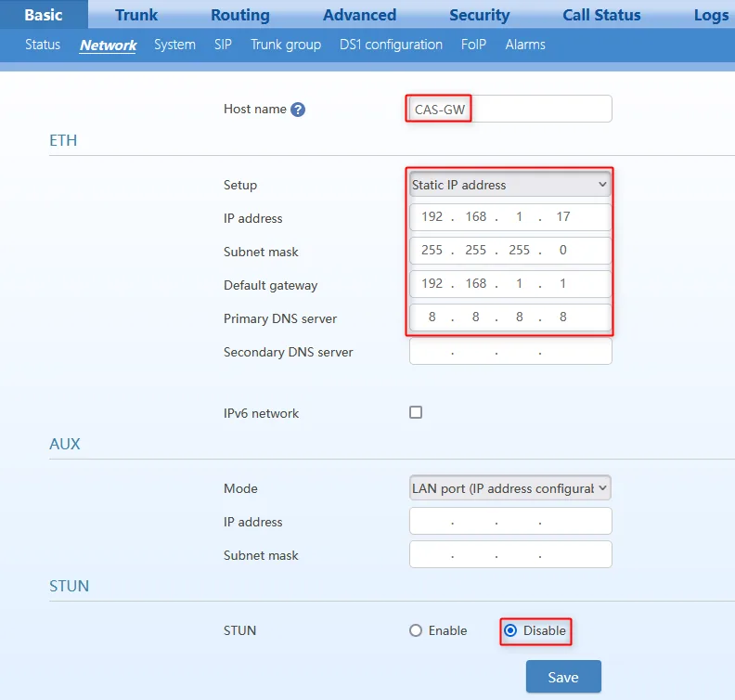Click the Primary DNS server label
This screenshot has width=735, height=700.
click(x=280, y=318)
